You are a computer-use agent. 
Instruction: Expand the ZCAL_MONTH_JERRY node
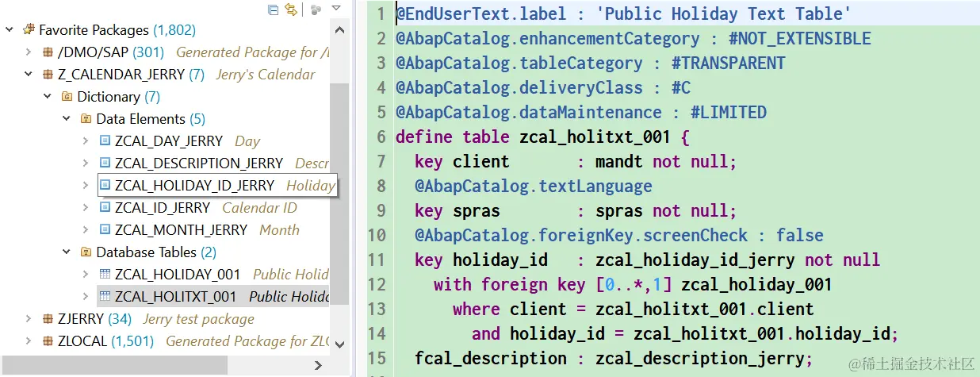tap(86, 230)
